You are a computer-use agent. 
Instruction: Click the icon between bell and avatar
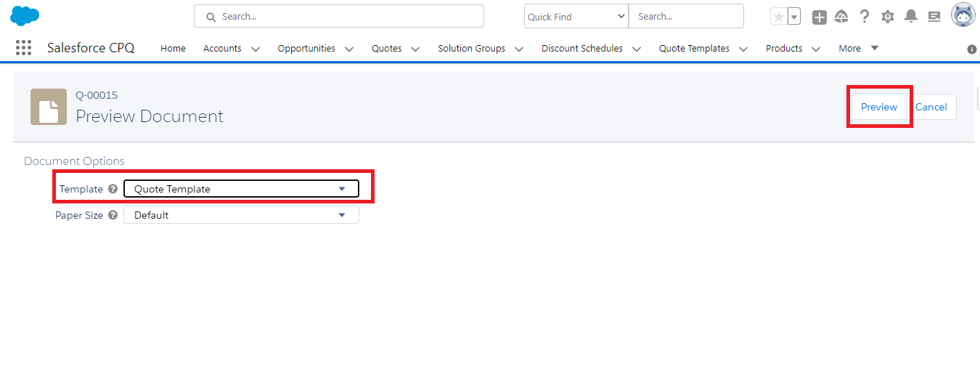tap(934, 17)
